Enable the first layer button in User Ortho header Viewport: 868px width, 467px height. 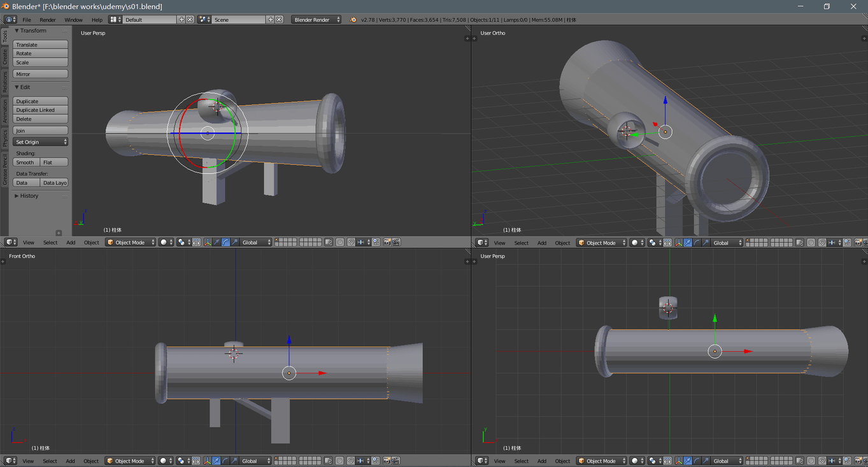[748, 241]
